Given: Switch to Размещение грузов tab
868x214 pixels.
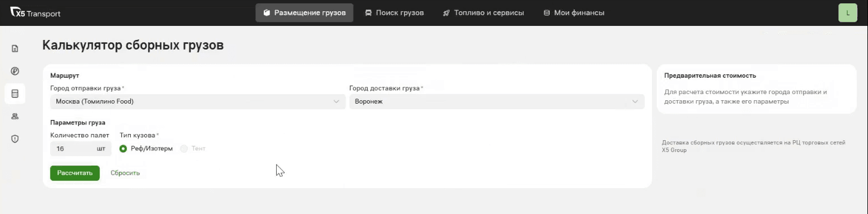Looking at the screenshot, I should (304, 12).
